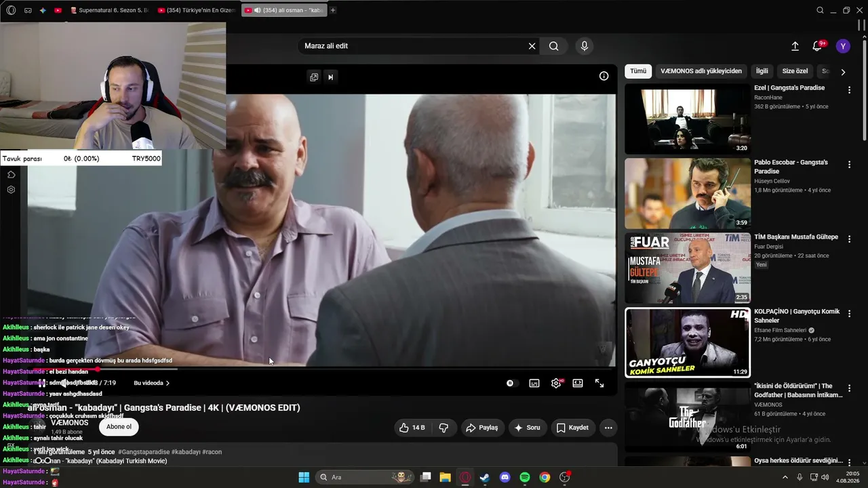
Task: Open the RaconHane channel link
Action: tap(768, 98)
